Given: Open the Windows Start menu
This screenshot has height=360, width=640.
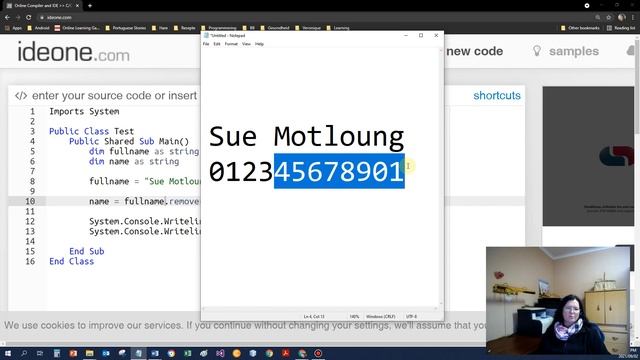Looking at the screenshot, I should pyautogui.click(x=7, y=353).
